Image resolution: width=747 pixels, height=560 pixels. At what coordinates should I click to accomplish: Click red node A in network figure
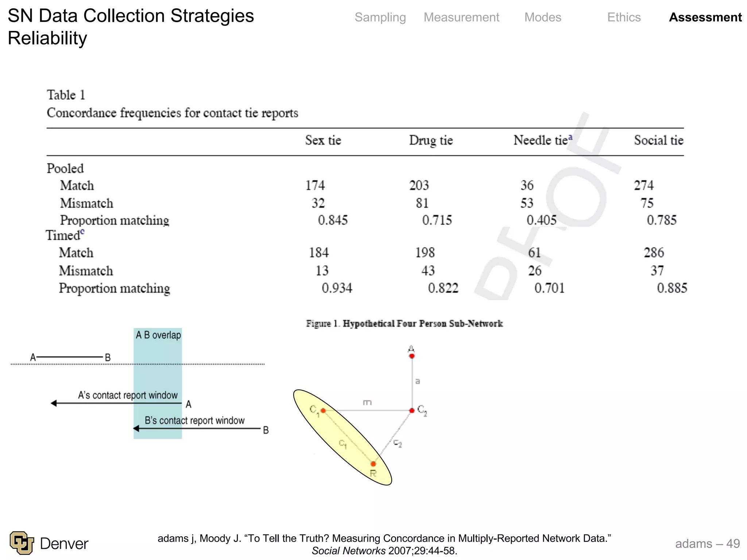point(412,356)
